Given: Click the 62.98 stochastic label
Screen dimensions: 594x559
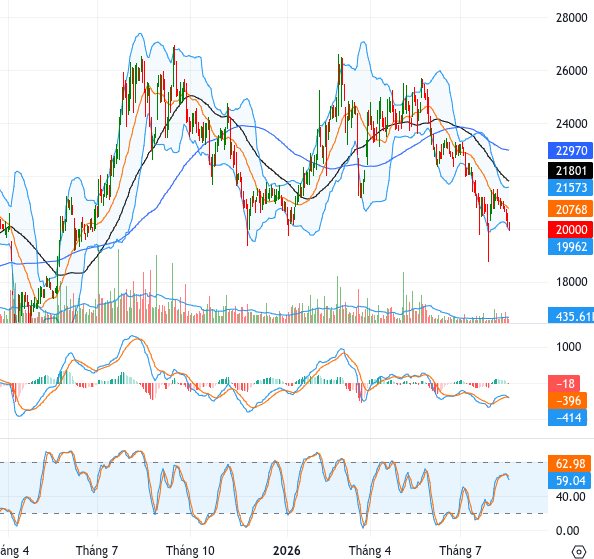Looking at the screenshot, I should [x=569, y=463].
